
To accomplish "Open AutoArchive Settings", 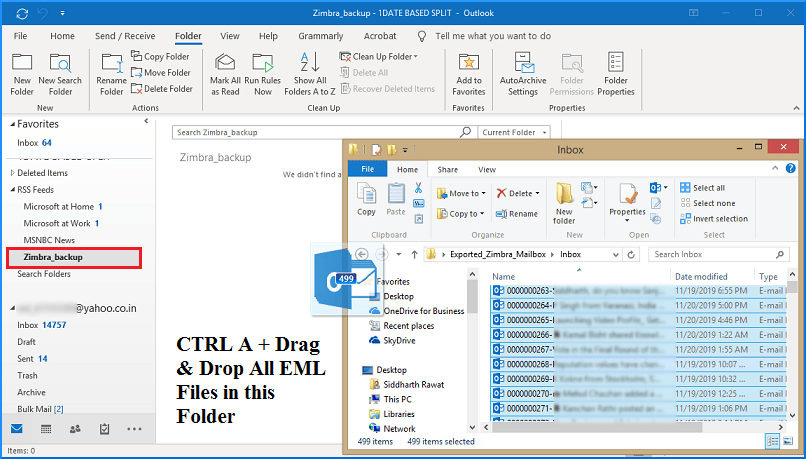I will (x=522, y=65).
